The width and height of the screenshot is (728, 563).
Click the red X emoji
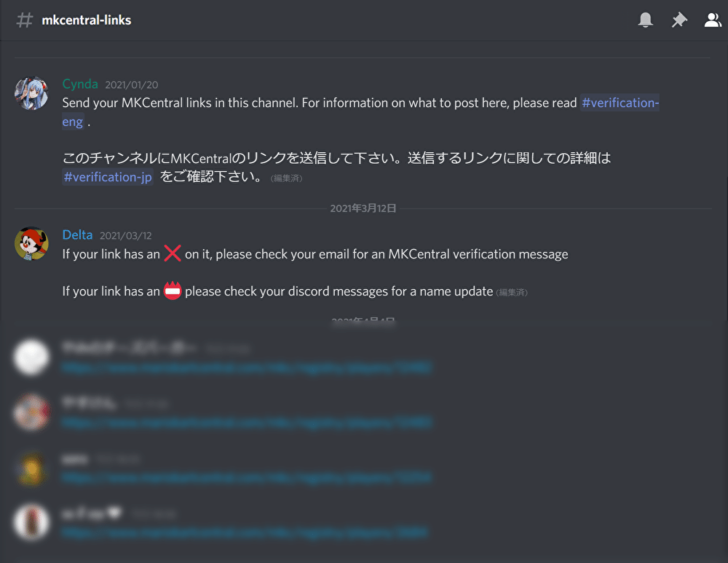coord(173,253)
